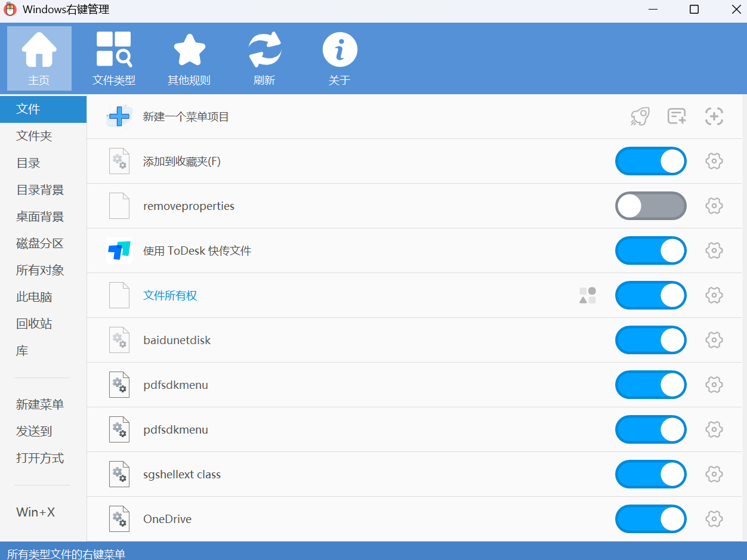
Task: Click the sgshellext class item name
Action: (x=182, y=474)
